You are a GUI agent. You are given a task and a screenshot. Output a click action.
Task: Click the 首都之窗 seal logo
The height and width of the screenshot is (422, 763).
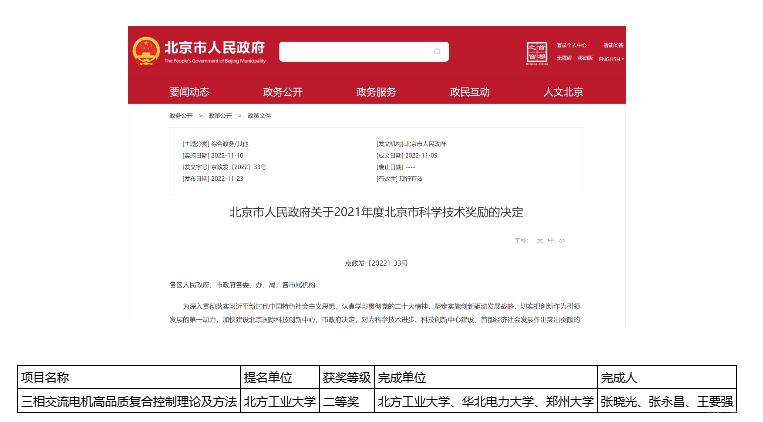coord(537,52)
